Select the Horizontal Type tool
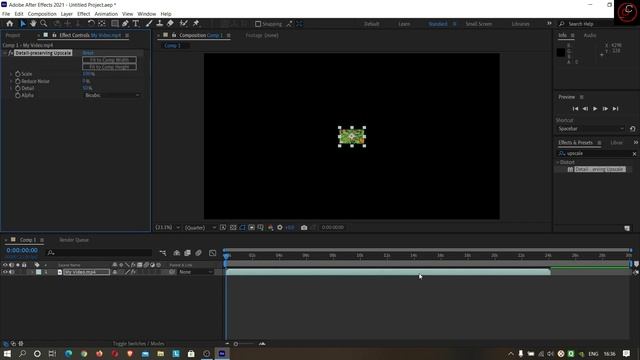640x360 pixels. [x=136, y=24]
